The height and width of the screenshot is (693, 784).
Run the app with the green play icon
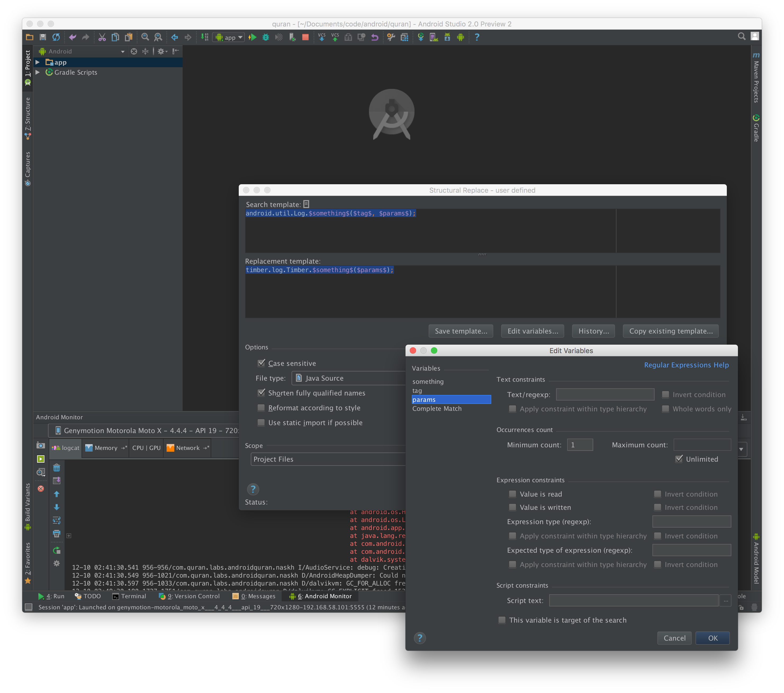tap(253, 37)
